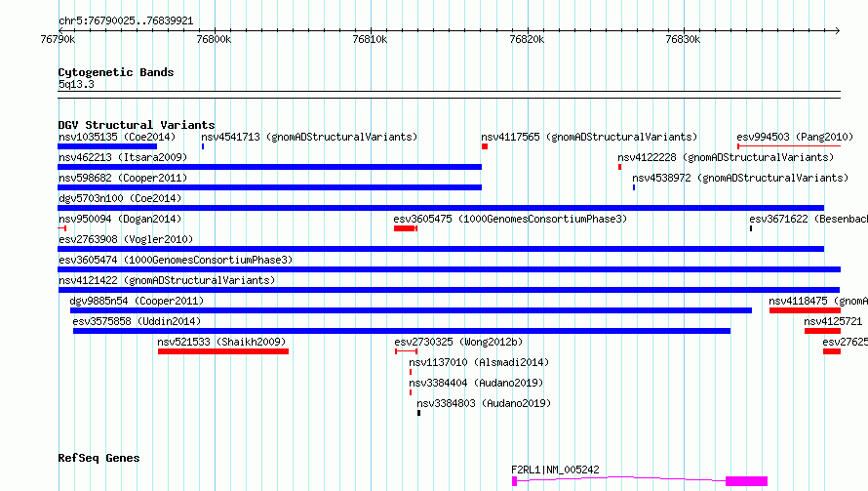Click nsv4117565 (gnomADStructuralVariants) label
The image size is (868, 491).
[589, 137]
